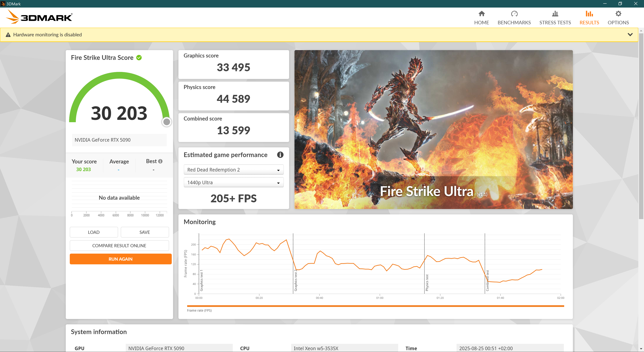The image size is (644, 352).
Task: Click the Average column heading
Action: (119, 162)
